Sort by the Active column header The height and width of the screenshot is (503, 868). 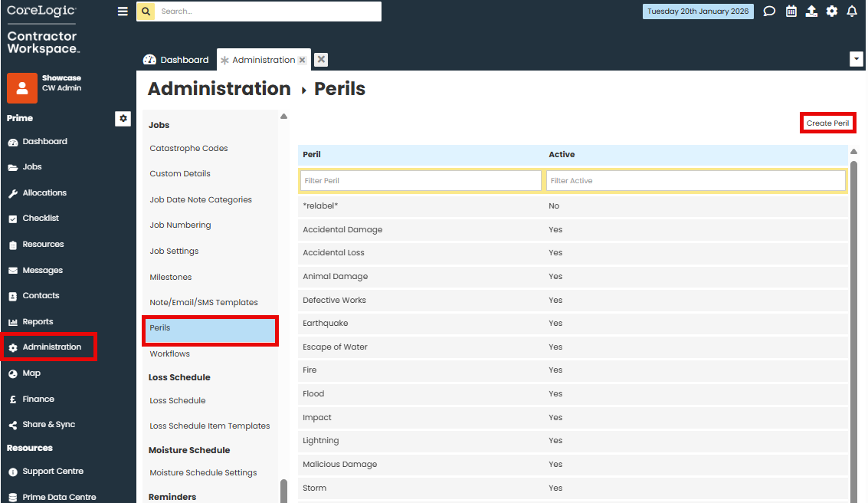tap(562, 155)
